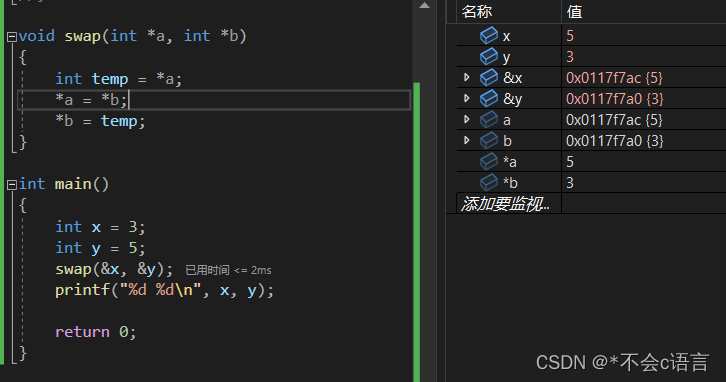Click the line int x = 3;
This screenshot has width=726, height=382.
[100, 227]
